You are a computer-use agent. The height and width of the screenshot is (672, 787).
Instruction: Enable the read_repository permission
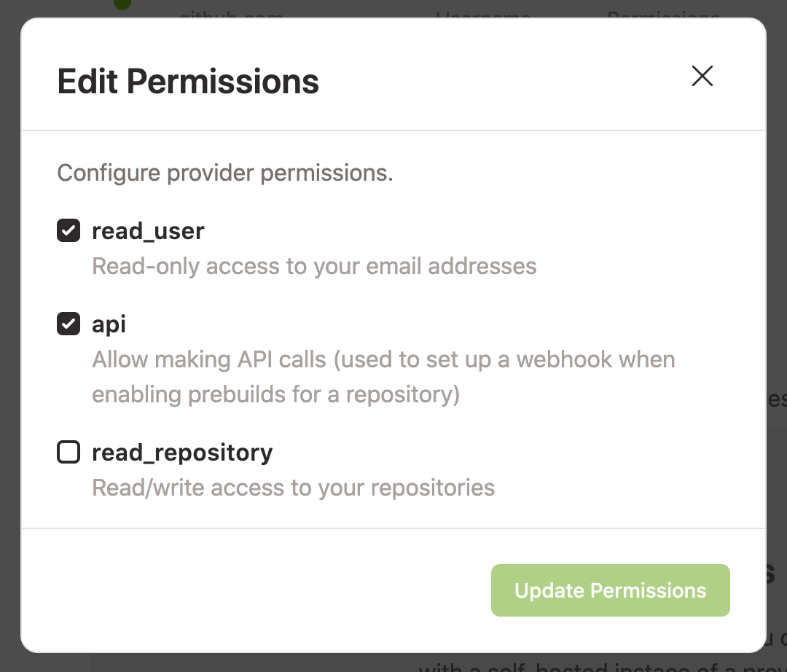68,452
